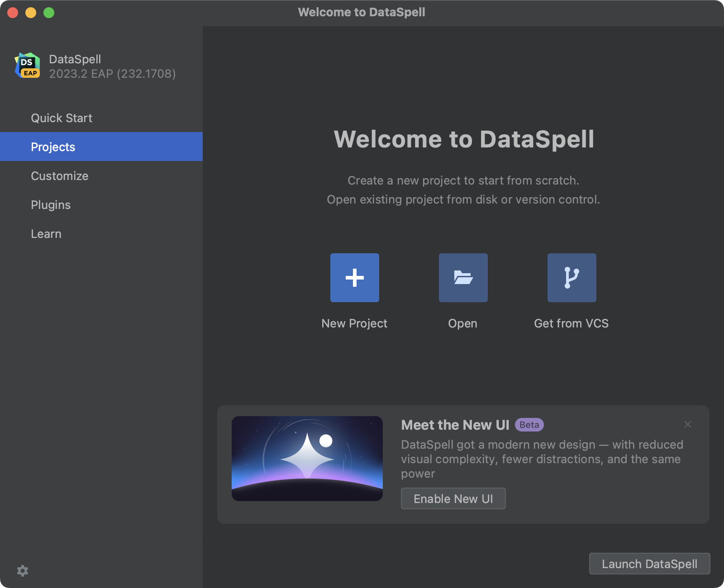
Task: Click the Beta badge next to New UI
Action: [529, 425]
